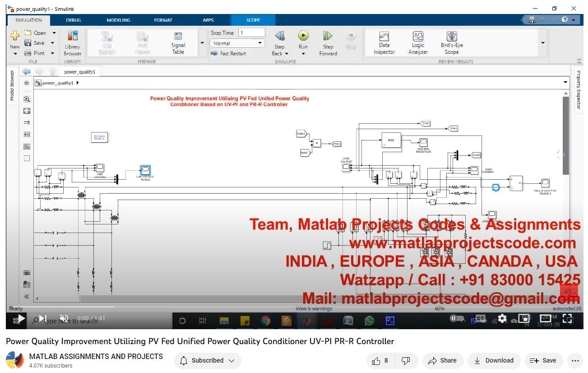This screenshot has height=373, width=588.
Task: Click the Run simulation icon
Action: (303, 36)
